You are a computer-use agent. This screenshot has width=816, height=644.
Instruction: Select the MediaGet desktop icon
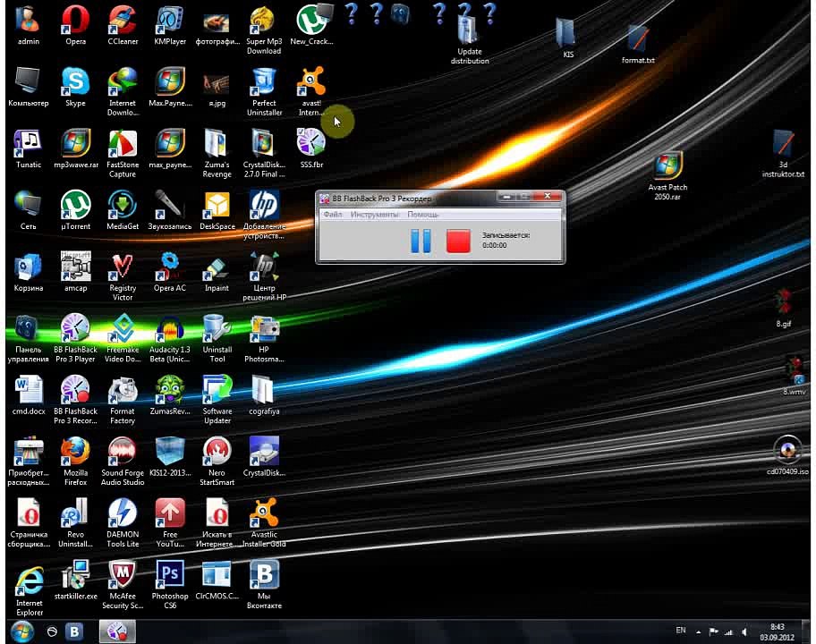click(123, 210)
